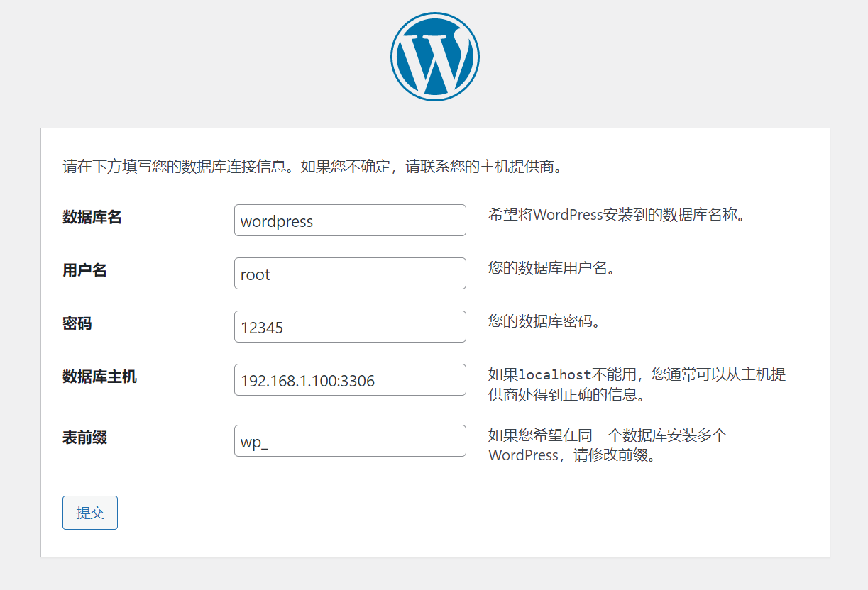Click the 提交 submit button
Viewport: 868px width, 590px height.
pyautogui.click(x=89, y=512)
